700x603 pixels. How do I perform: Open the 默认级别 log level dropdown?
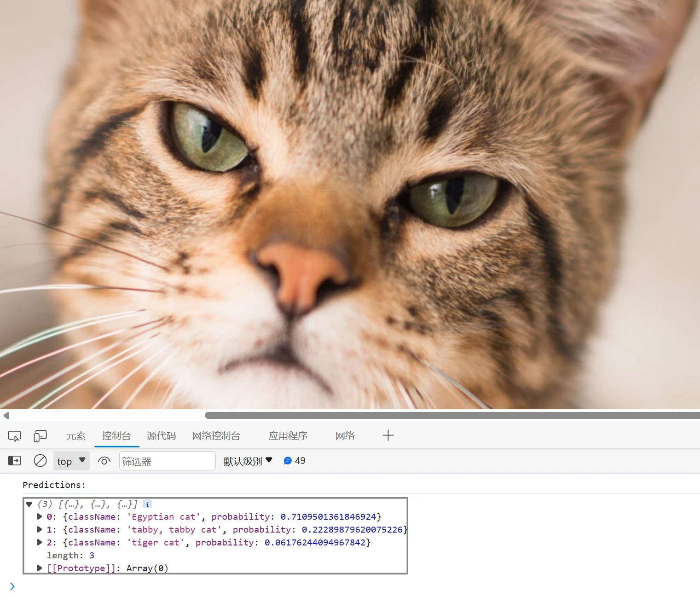[x=248, y=461]
